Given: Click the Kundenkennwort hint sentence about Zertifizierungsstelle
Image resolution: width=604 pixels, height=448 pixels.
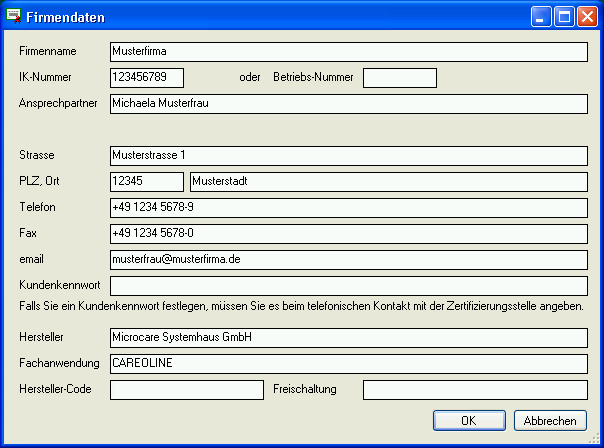Looking at the screenshot, I should tap(301, 306).
